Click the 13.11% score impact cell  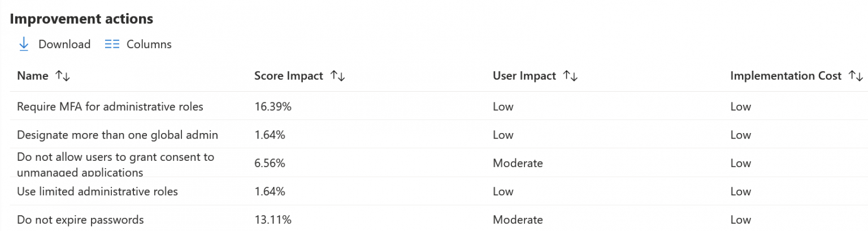click(273, 220)
